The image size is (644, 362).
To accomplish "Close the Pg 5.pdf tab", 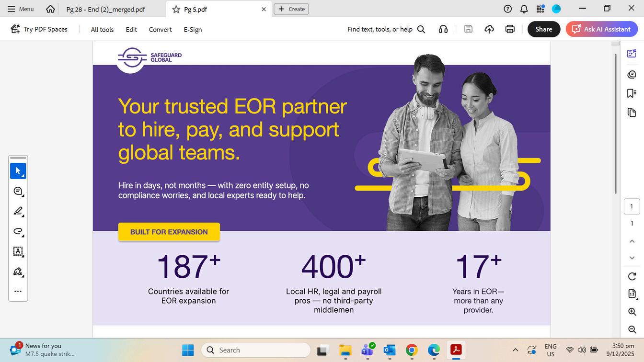I will [264, 9].
